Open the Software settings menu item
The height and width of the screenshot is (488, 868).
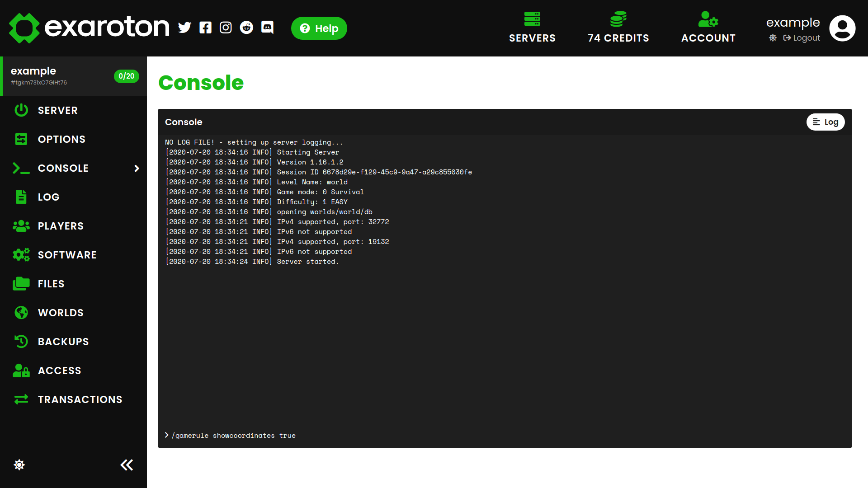coord(67,255)
